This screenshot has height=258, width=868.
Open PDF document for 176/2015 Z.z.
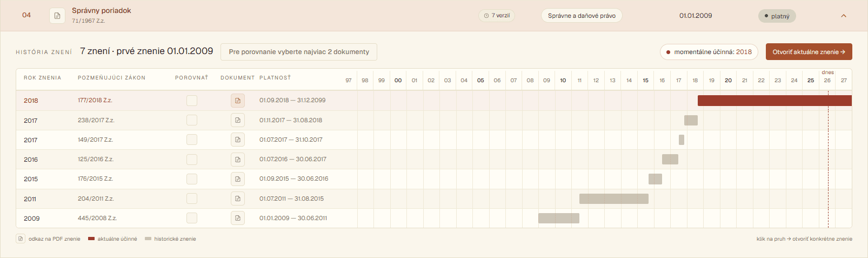click(x=238, y=178)
